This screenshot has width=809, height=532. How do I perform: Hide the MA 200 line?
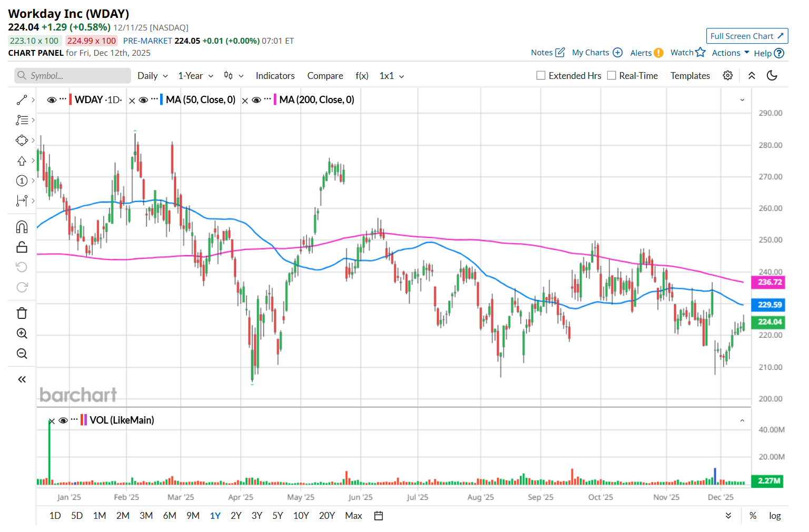(256, 100)
